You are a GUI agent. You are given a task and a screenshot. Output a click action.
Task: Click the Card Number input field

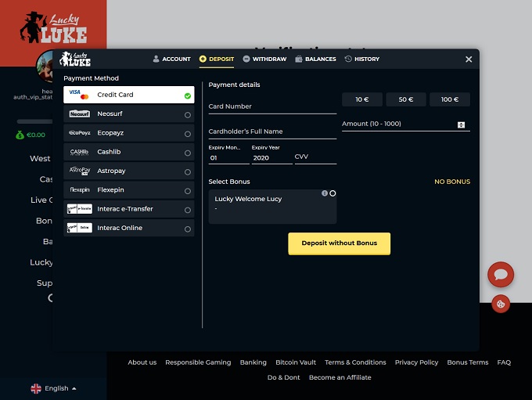[x=271, y=107]
